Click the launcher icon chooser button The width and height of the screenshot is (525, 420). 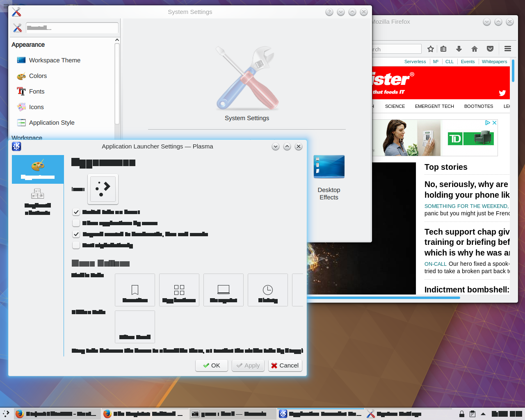(103, 189)
